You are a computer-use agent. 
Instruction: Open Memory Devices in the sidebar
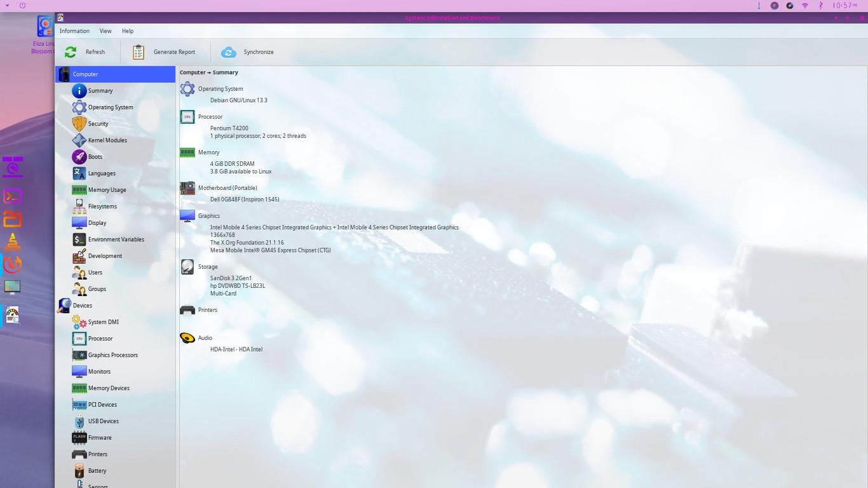click(x=109, y=388)
